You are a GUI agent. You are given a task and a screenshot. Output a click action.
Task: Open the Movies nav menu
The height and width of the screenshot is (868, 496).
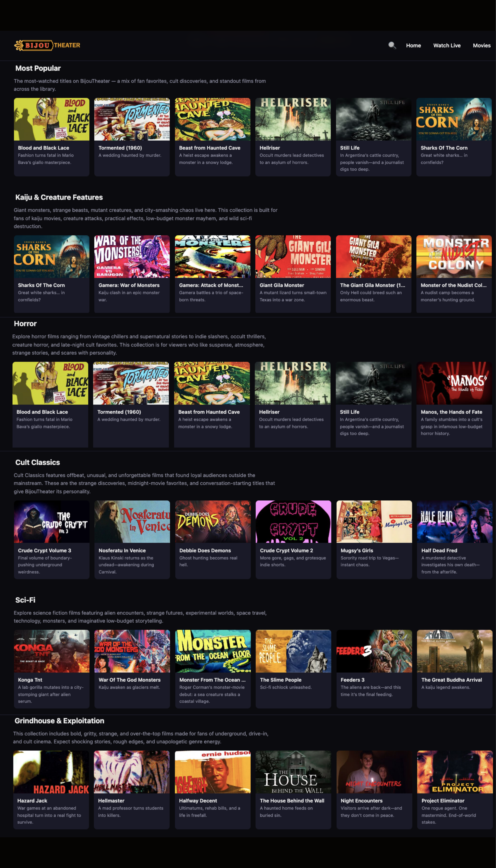[481, 46]
